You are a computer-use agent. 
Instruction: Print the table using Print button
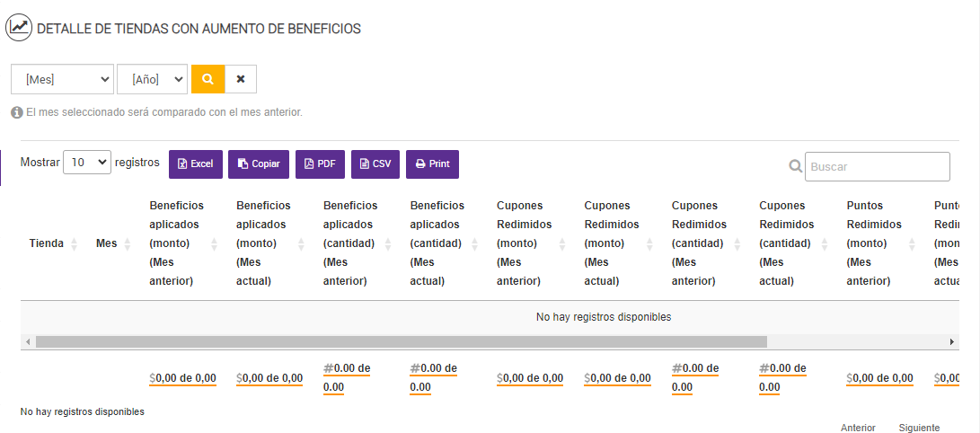pyautogui.click(x=432, y=164)
